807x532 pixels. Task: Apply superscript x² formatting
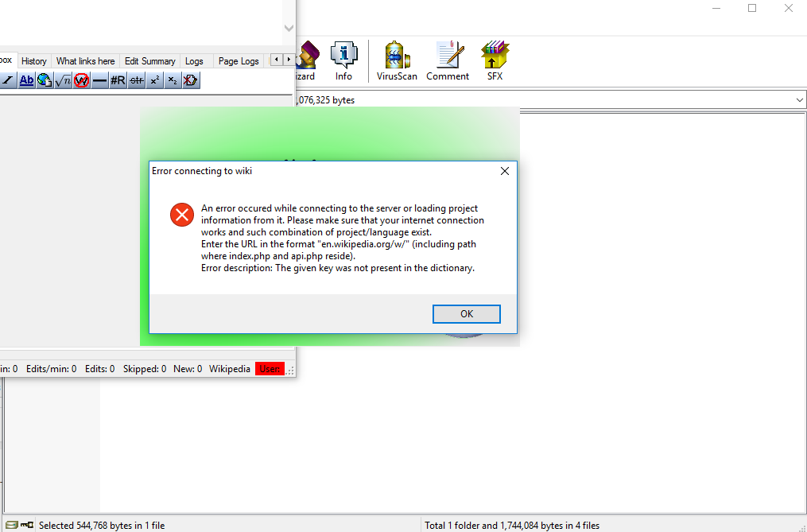pyautogui.click(x=154, y=80)
